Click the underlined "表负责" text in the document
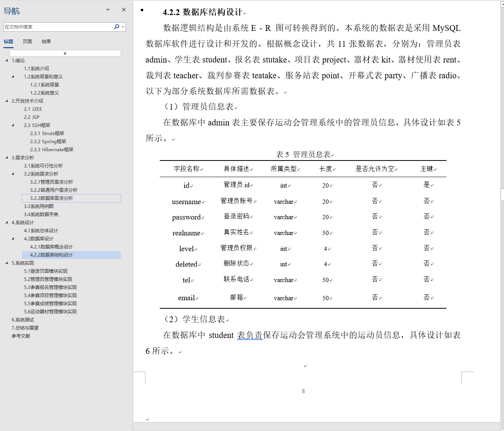 pos(249,335)
